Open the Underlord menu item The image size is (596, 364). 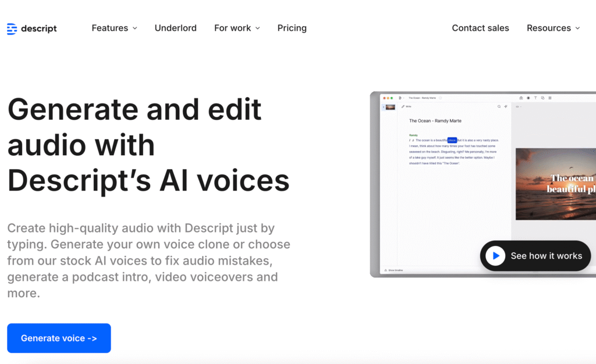175,28
